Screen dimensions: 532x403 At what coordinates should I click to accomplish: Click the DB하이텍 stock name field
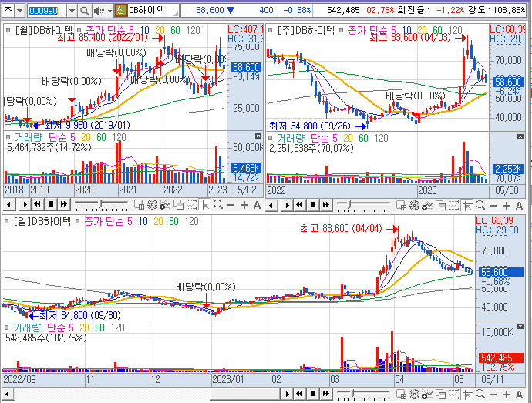(x=153, y=11)
